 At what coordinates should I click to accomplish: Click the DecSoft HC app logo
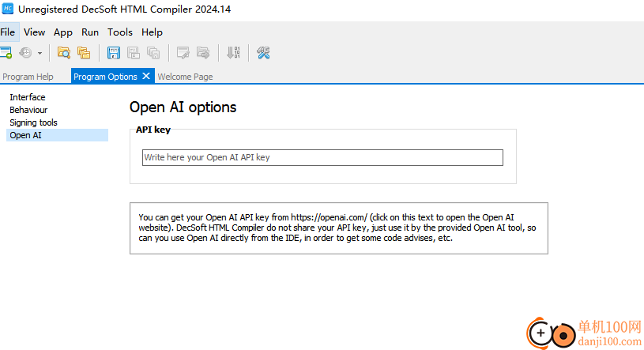(x=7, y=9)
